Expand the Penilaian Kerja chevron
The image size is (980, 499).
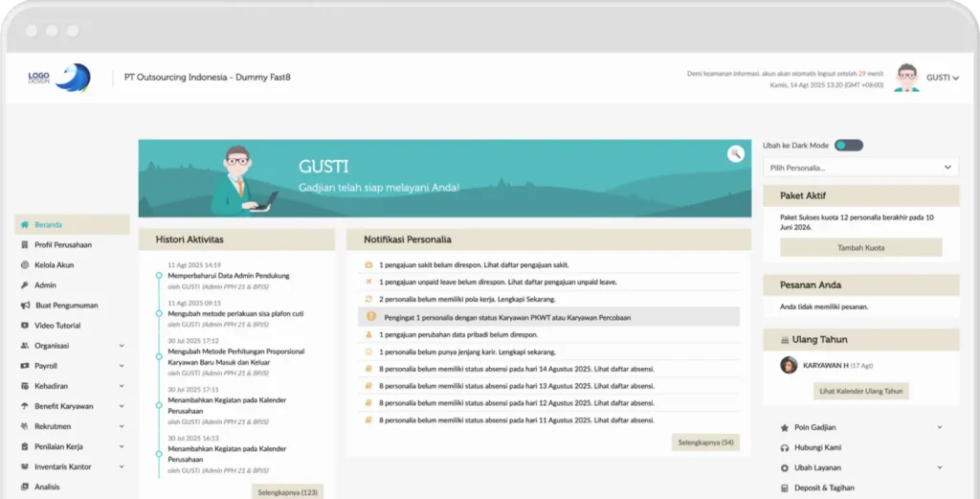(122, 446)
